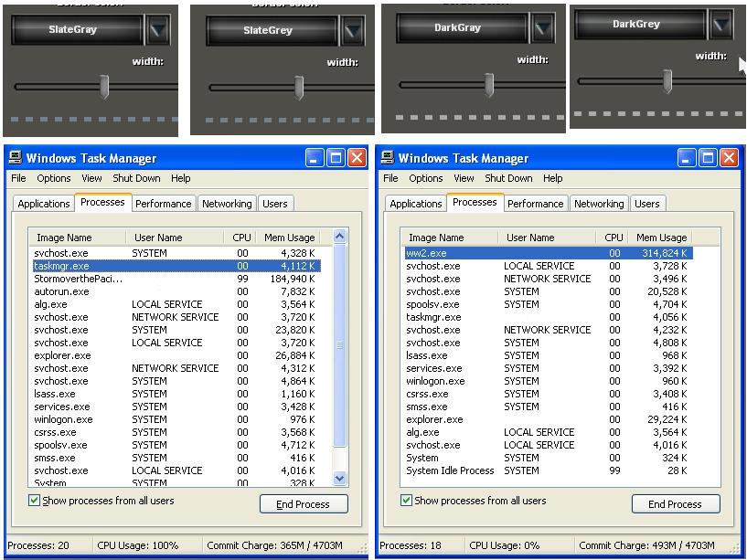
Task: Toggle 'Show processes from all users' in left window
Action: (35, 501)
